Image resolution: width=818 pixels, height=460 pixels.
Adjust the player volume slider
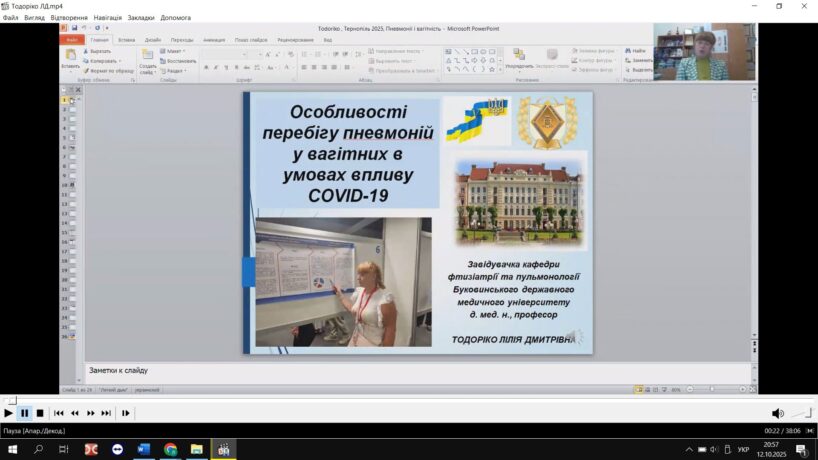pyautogui.click(x=802, y=413)
